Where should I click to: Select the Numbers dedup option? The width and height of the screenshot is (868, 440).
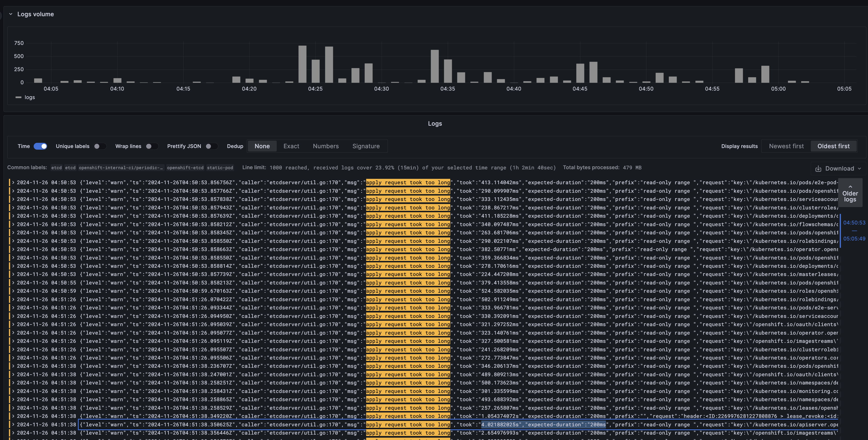325,146
